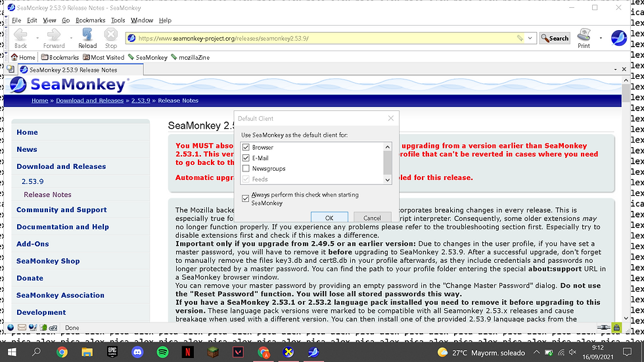Click the online/offline connection status icon
Image resolution: width=644 pixels, height=362 pixels.
click(x=603, y=328)
